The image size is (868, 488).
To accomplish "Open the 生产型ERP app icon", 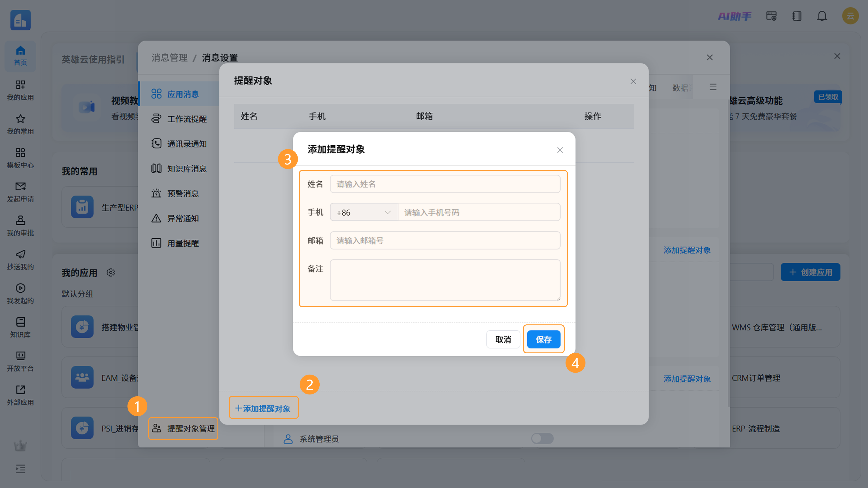I will click(82, 207).
